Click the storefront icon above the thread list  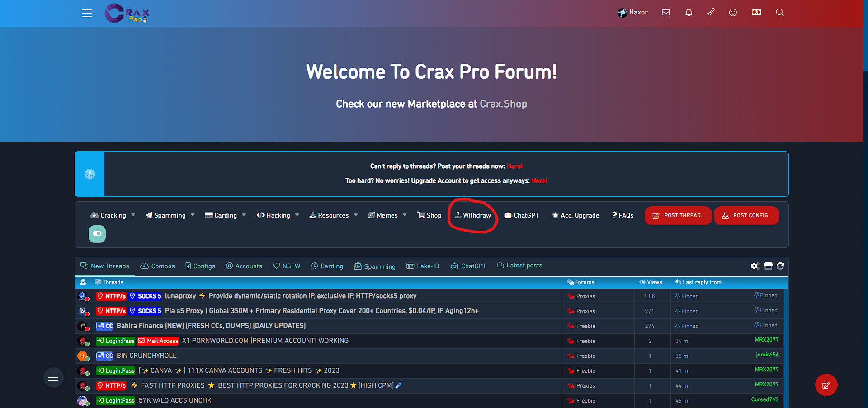tap(769, 266)
